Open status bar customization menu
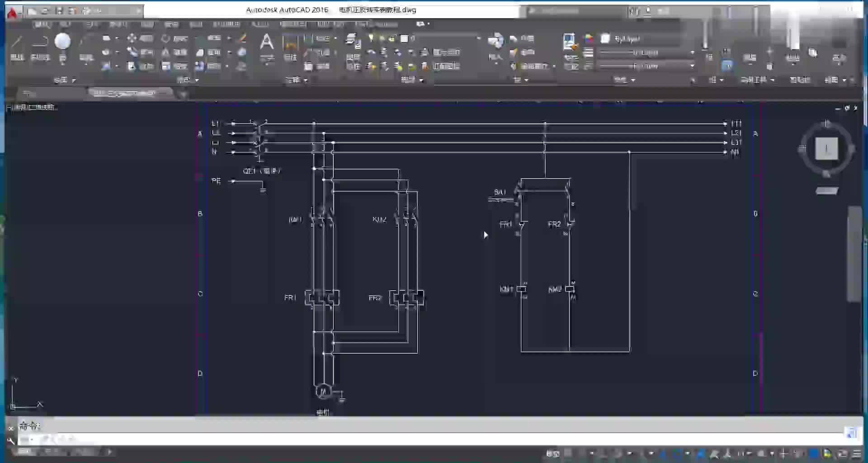The width and height of the screenshot is (868, 463). pos(857,453)
